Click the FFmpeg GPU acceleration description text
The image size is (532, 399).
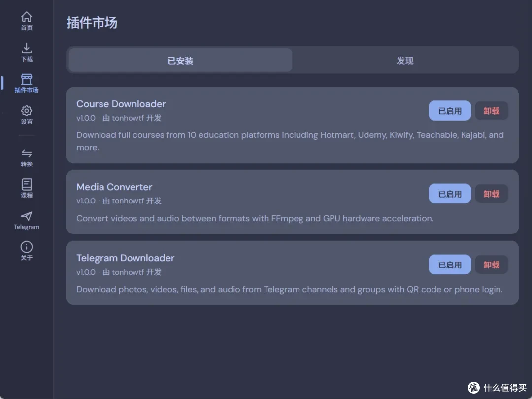255,218
